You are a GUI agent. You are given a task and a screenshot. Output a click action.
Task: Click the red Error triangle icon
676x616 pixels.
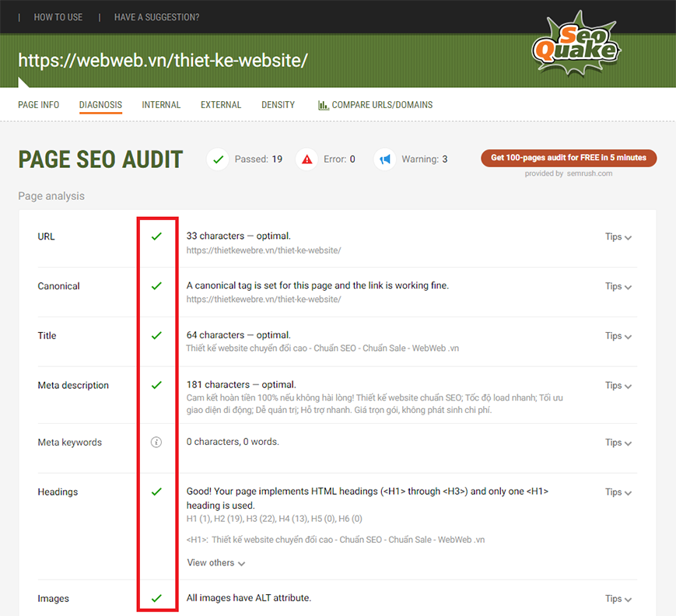[x=307, y=159]
